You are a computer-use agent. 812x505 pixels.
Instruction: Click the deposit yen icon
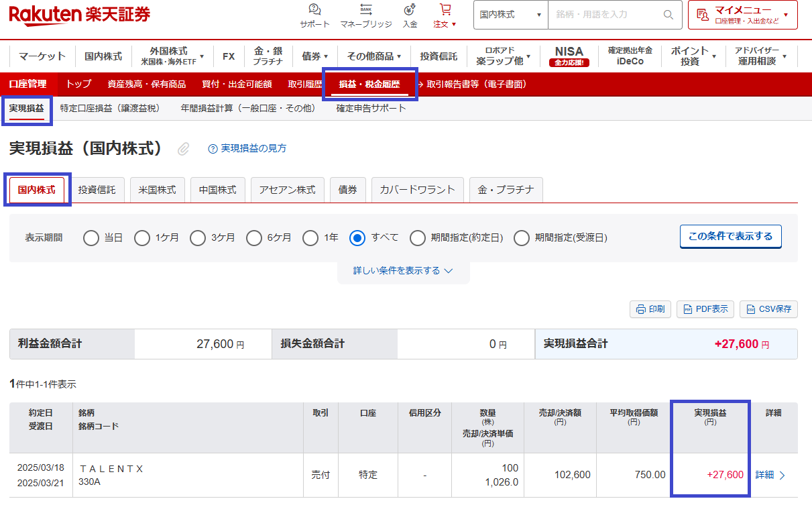click(x=410, y=10)
